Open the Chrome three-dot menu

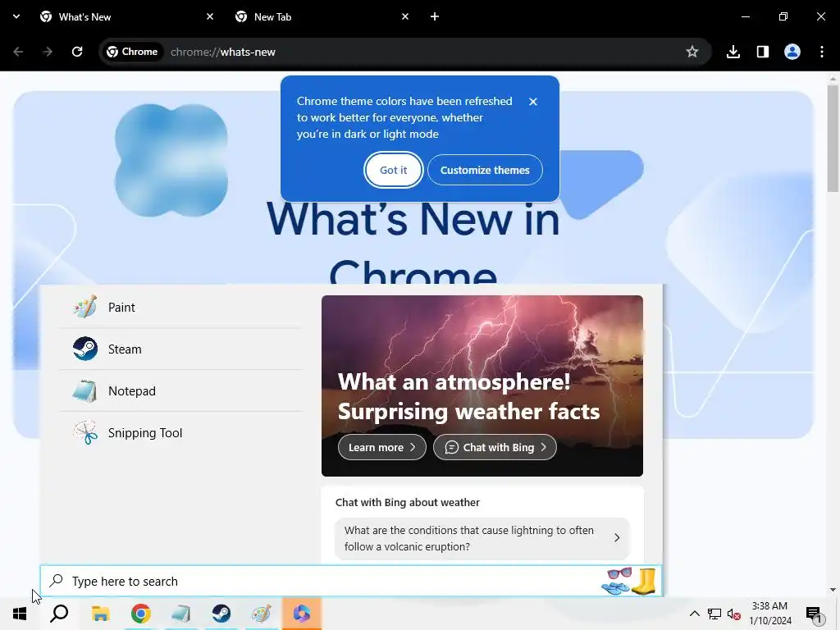(822, 52)
